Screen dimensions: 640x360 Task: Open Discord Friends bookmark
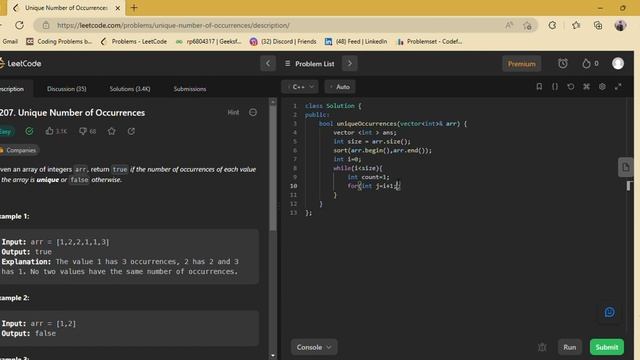coord(283,41)
